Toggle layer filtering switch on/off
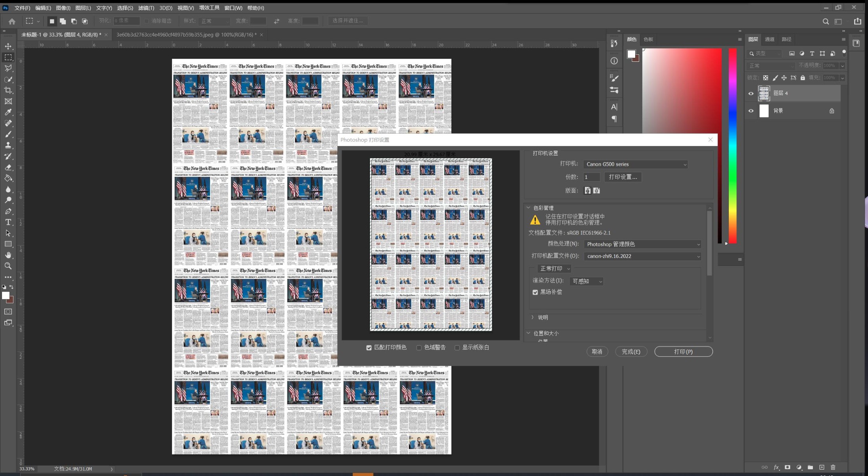Image resolution: width=868 pixels, height=476 pixels. click(844, 53)
